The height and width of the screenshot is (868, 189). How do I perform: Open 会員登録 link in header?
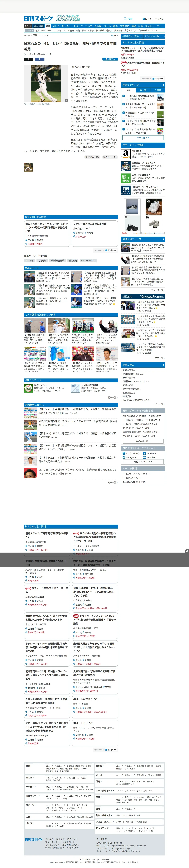159,19
